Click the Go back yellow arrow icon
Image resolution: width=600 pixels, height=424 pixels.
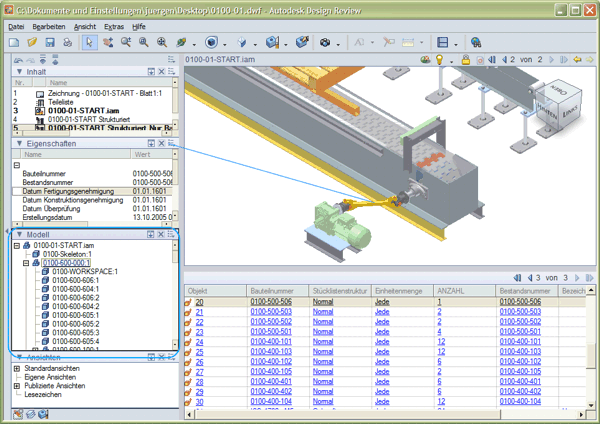[x=577, y=60]
